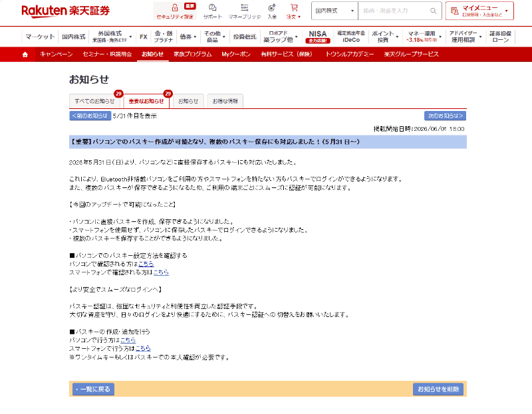Open the マネーブリッジ icon
Screen dimensions: 532x414
(x=244, y=11)
